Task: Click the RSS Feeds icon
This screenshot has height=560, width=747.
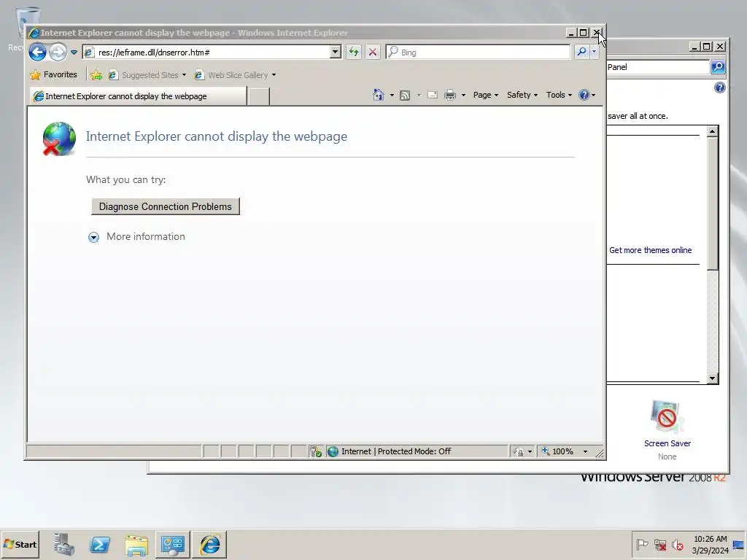Action: click(405, 96)
